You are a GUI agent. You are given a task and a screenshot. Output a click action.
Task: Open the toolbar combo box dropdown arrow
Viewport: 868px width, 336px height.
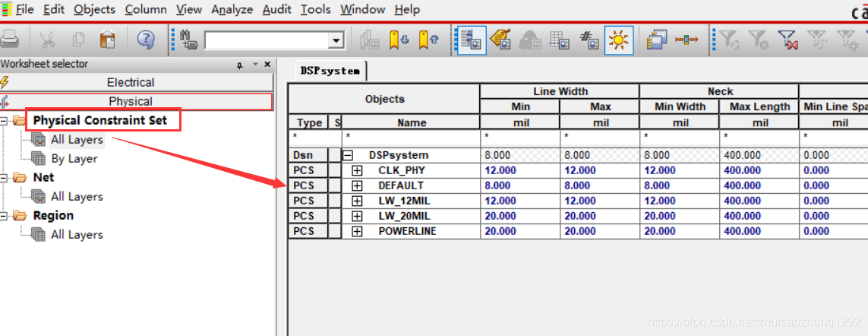tap(336, 40)
